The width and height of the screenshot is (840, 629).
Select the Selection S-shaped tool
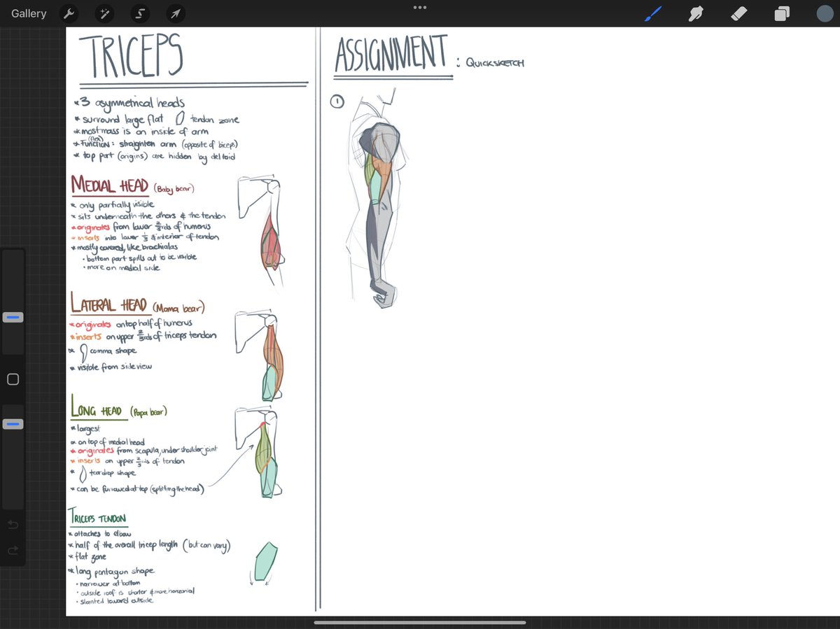(x=141, y=13)
